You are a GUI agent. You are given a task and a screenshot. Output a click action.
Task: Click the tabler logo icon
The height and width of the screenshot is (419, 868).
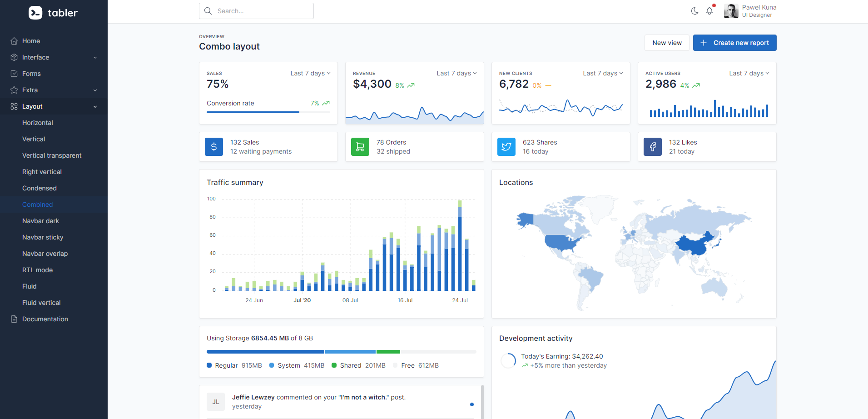click(35, 13)
